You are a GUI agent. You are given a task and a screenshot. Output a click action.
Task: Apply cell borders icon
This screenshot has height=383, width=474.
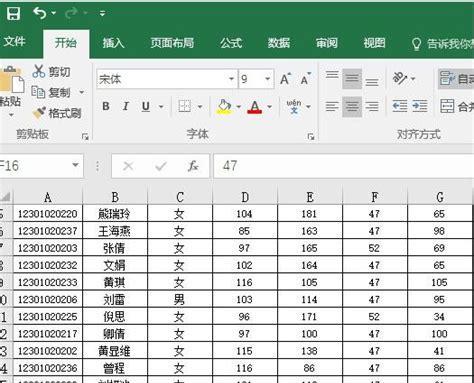(184, 106)
